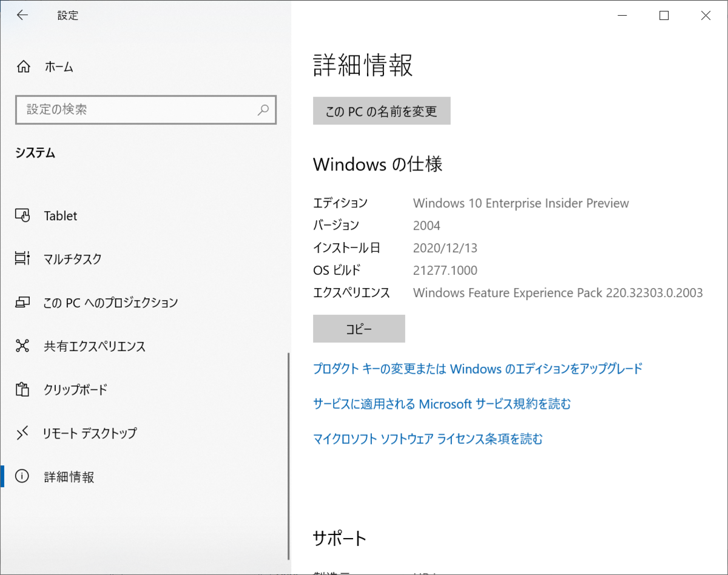The width and height of the screenshot is (728, 575).
Task: Open ソフトウェア ライセンス条項を読む link
Action: pos(428,439)
